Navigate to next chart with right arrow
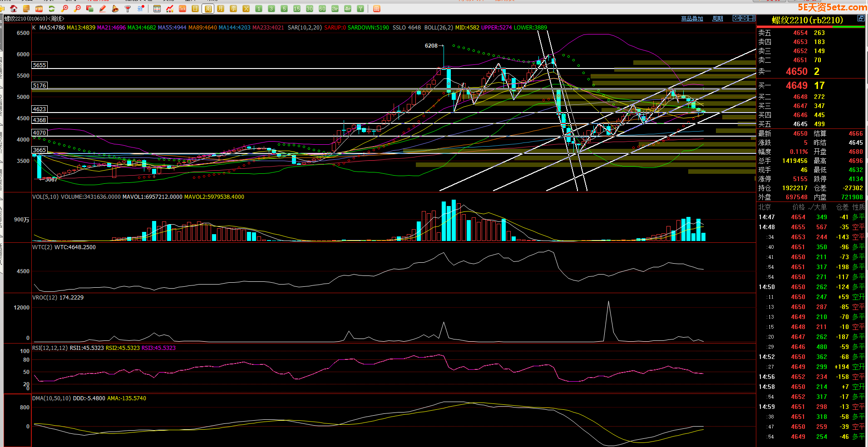The height and width of the screenshot is (447, 868). click(744, 18)
